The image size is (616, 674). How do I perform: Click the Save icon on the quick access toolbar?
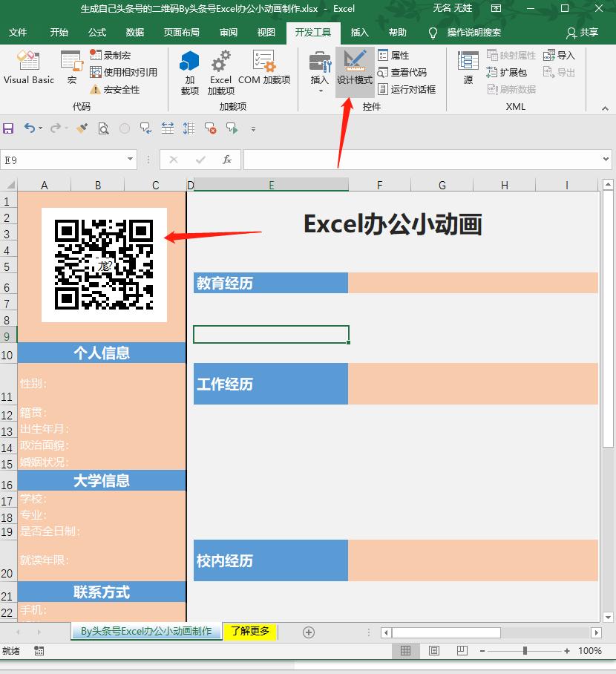(8, 128)
